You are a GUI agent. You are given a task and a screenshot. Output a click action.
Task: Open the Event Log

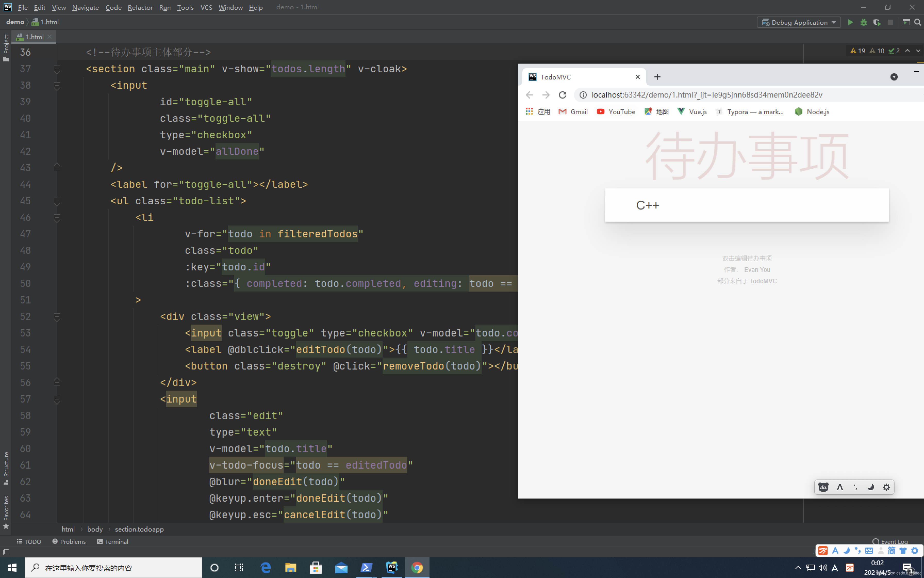tap(890, 541)
